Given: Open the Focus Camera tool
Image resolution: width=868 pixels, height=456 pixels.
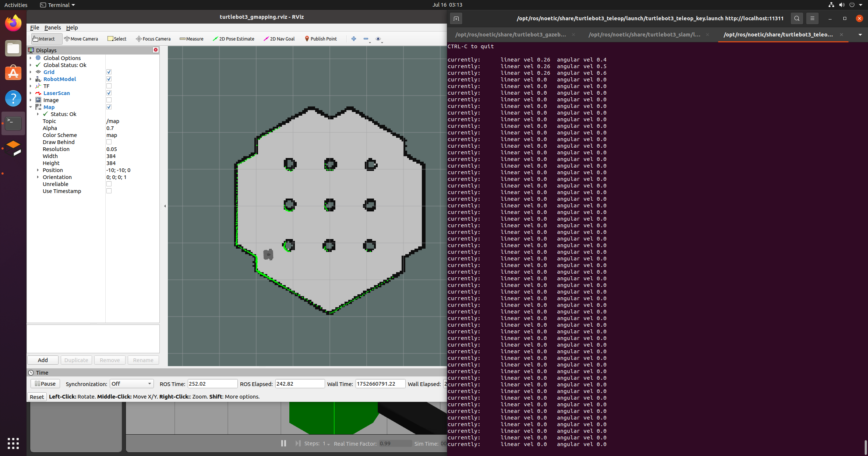Looking at the screenshot, I should point(153,39).
